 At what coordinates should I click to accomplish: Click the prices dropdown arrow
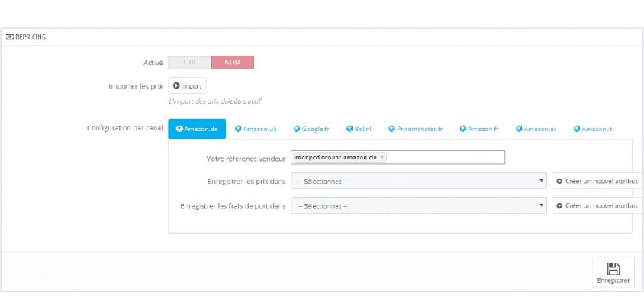(541, 180)
